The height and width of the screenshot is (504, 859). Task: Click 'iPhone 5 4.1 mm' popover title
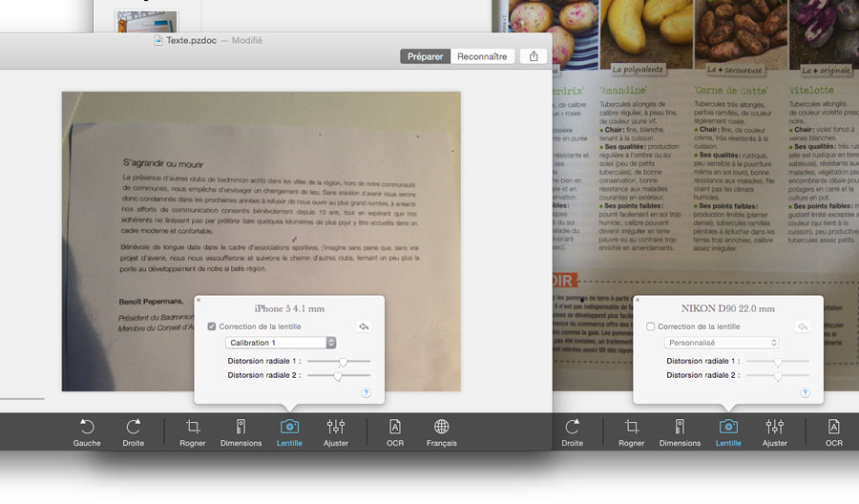click(289, 309)
